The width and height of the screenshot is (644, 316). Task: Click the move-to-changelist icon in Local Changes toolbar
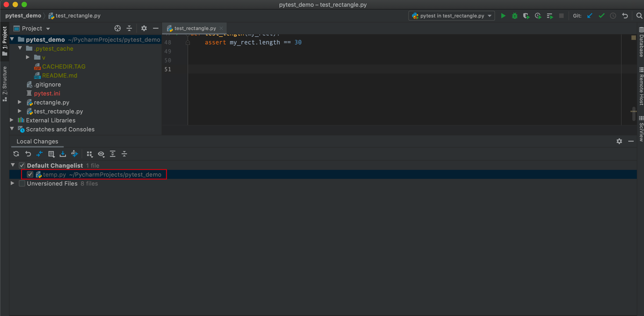point(74,154)
